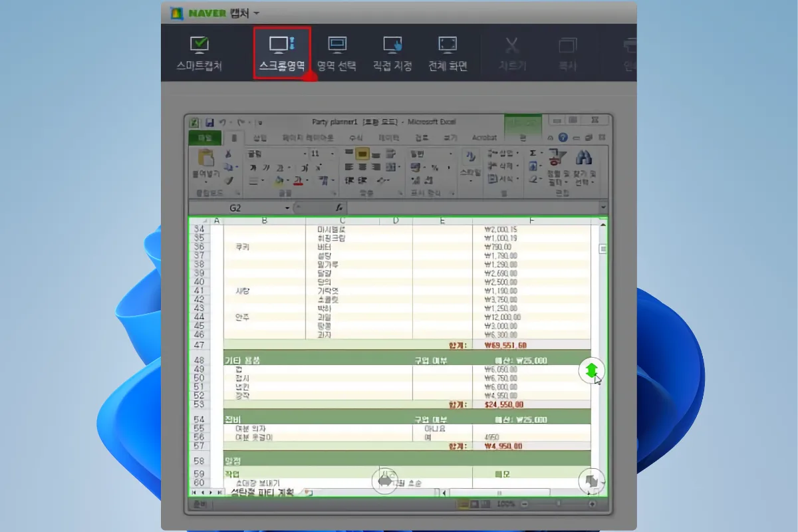The width and height of the screenshot is (798, 532).
Task: Click the 영역 선택 capture icon
Action: pos(338,52)
